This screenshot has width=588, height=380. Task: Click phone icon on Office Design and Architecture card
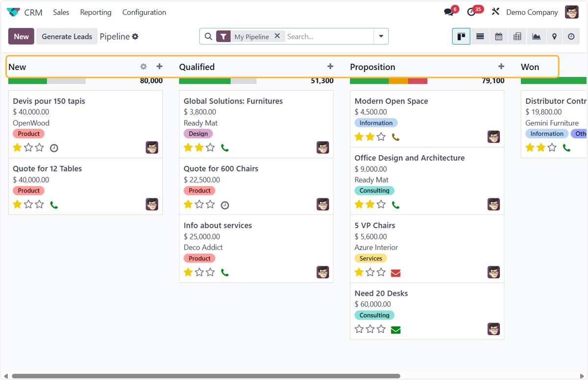click(396, 205)
